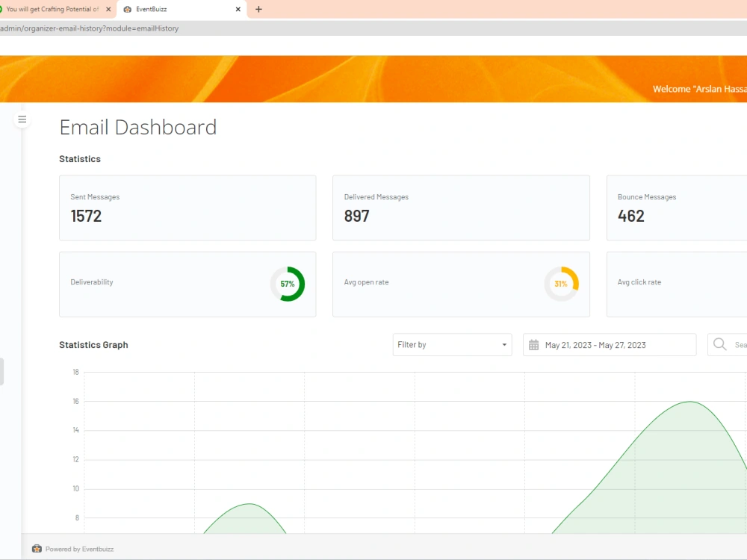Click the Avg click rate card

pyautogui.click(x=677, y=284)
